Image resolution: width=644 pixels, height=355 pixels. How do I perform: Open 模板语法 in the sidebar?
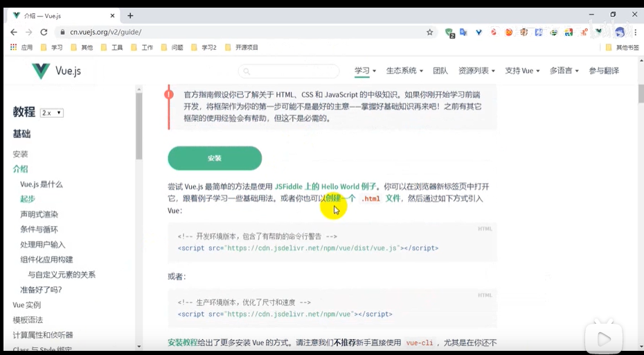pos(28,320)
